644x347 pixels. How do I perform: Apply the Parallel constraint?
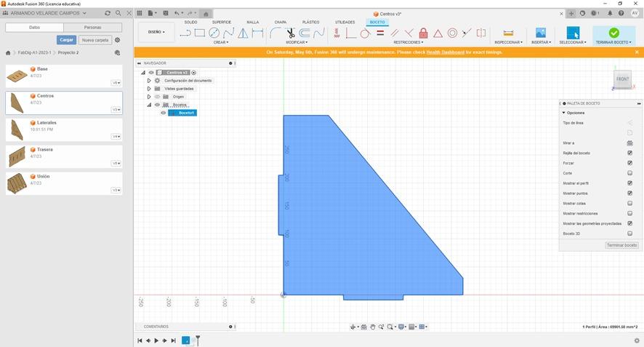[395, 33]
